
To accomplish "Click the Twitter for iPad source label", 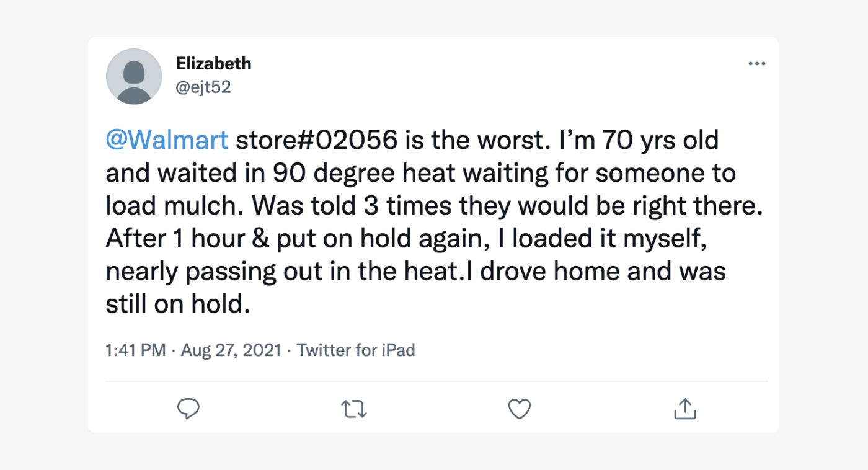I will pos(355,350).
